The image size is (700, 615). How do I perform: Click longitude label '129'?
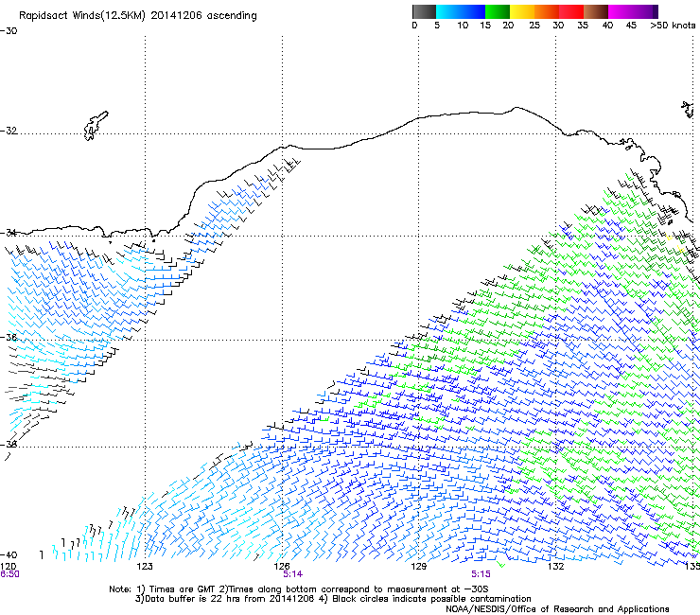[418, 567]
